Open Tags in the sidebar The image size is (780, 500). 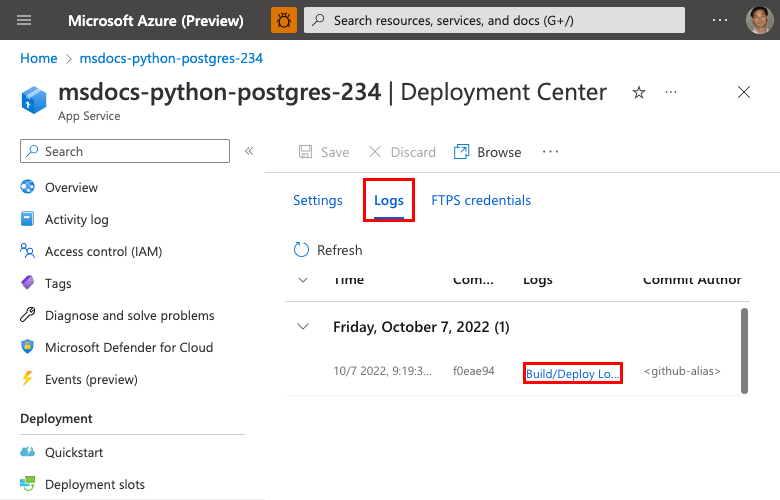pos(58,283)
